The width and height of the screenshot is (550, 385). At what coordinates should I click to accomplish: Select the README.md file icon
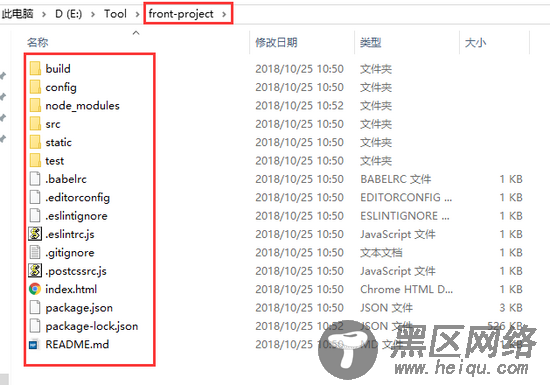point(34,345)
